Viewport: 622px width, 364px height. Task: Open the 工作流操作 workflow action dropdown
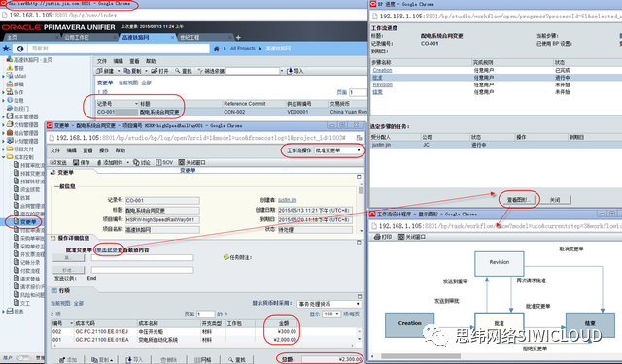click(338, 150)
